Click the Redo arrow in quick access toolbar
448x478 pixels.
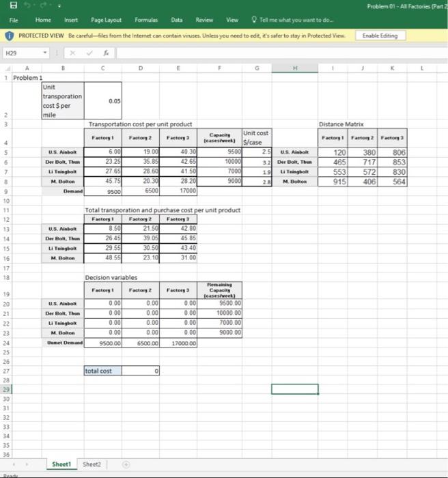pyautogui.click(x=42, y=5)
